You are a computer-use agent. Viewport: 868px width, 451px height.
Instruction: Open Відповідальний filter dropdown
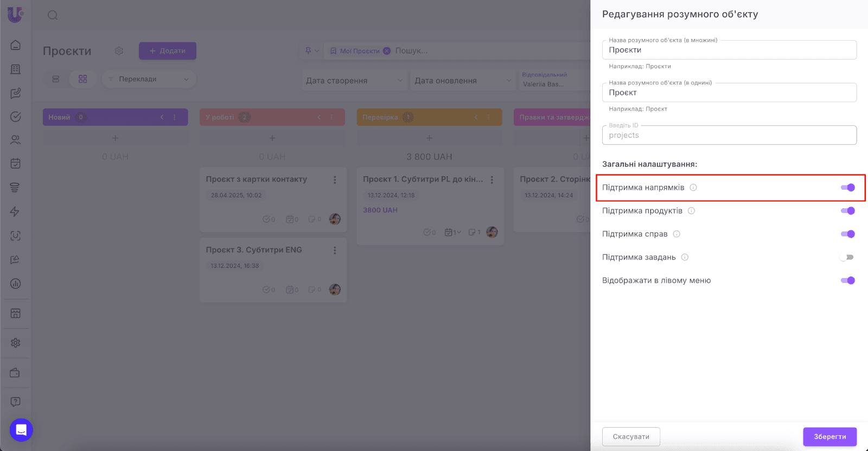pos(554,80)
